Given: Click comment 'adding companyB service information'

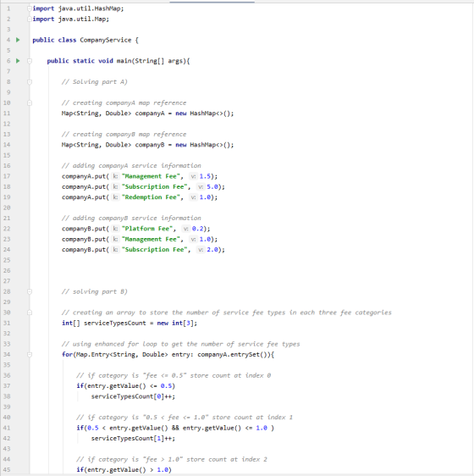Looking at the screenshot, I should pos(131,219).
